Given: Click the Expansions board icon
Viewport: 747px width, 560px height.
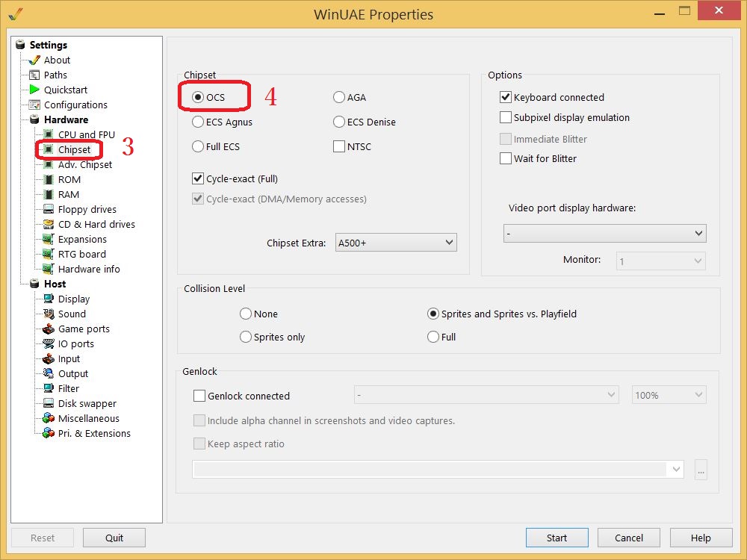Looking at the screenshot, I should [x=48, y=239].
